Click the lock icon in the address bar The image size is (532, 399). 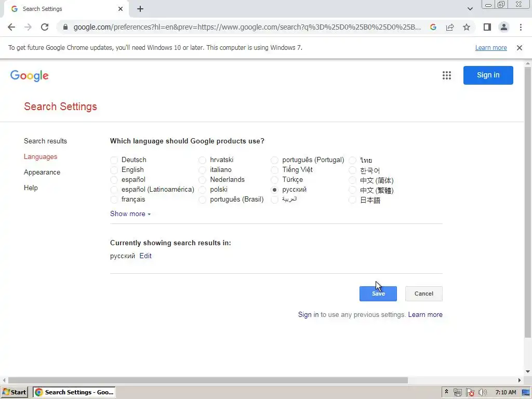point(65,27)
